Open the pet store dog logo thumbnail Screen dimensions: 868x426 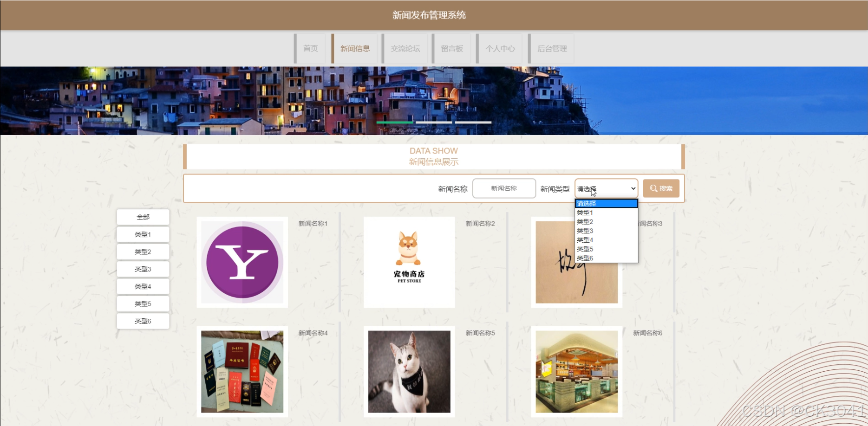click(409, 262)
